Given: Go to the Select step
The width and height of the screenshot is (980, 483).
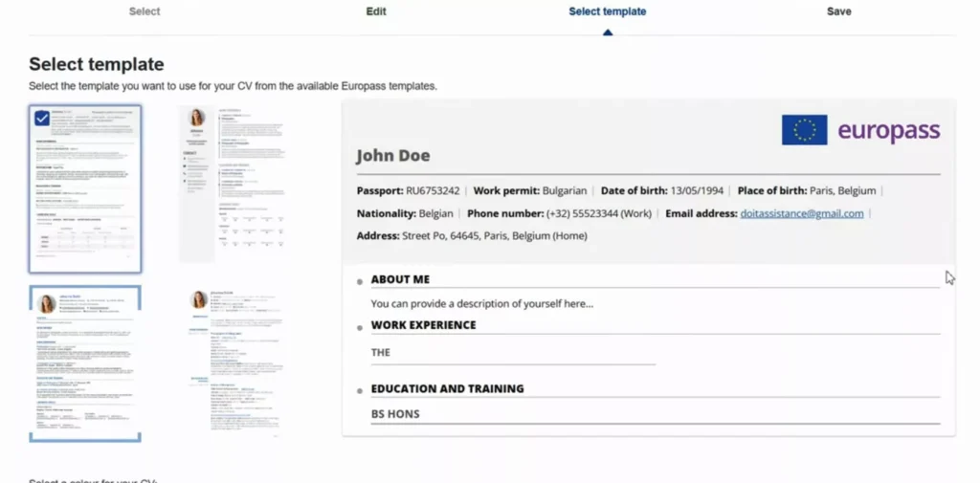Looking at the screenshot, I should pos(145,11).
